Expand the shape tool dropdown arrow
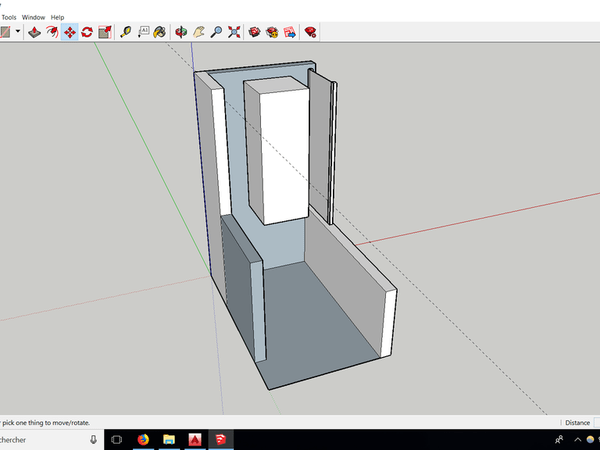Viewport: 600px width, 450px height. tap(17, 33)
